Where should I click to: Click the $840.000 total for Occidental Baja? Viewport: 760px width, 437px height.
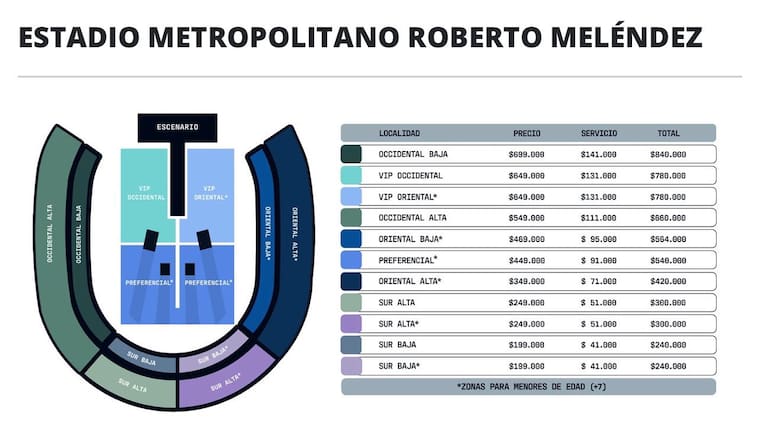click(667, 155)
